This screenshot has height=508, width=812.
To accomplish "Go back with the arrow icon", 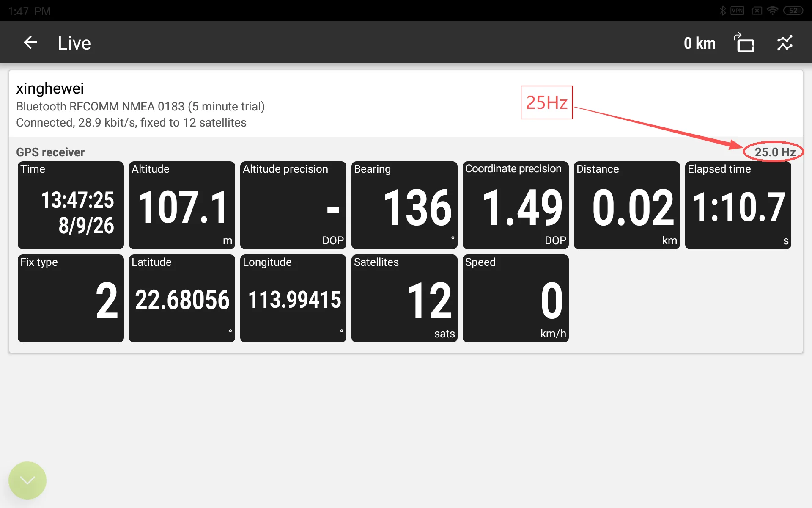I will [x=30, y=43].
